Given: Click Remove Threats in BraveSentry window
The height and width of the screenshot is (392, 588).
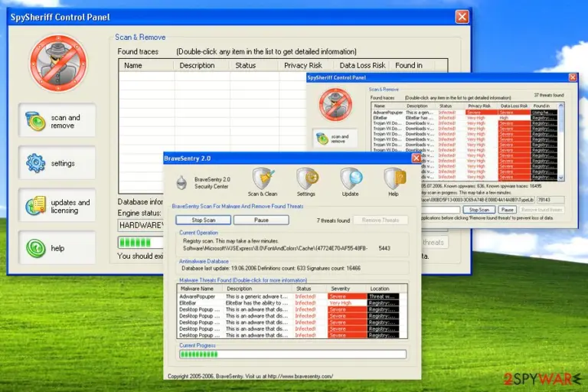Looking at the screenshot, I should click(x=381, y=220).
